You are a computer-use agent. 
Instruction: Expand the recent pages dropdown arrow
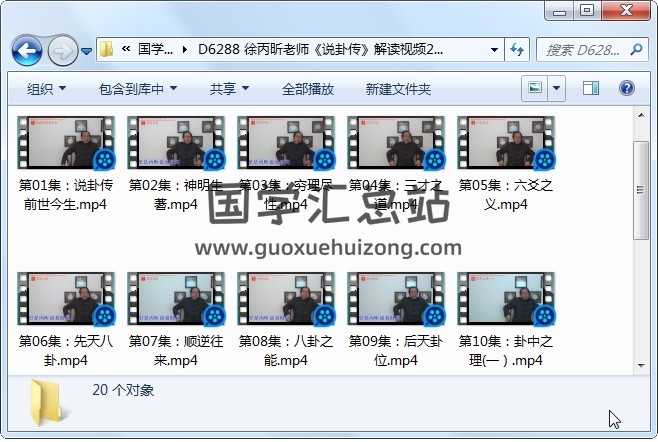pos(87,50)
